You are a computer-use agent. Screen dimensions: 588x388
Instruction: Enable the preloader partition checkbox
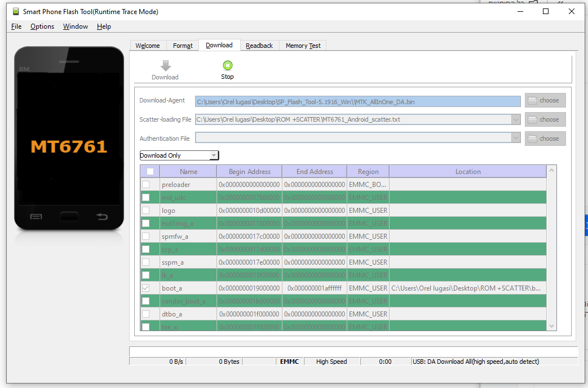[146, 185]
